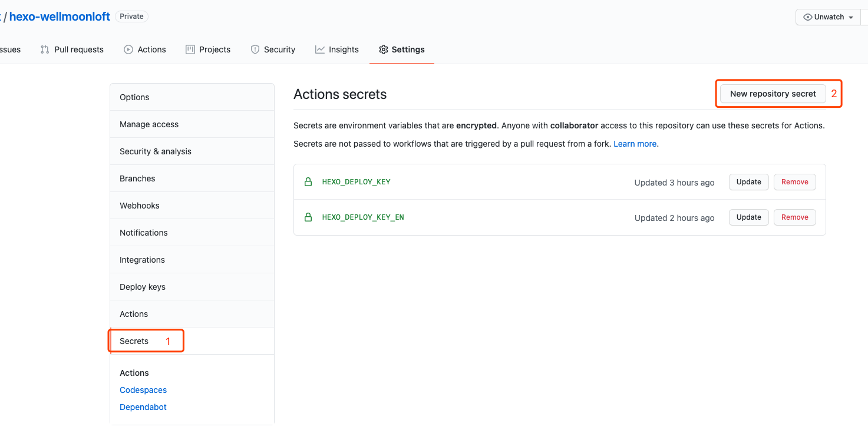Click the HEXO_DEPLOY_KEY secret name

click(356, 182)
